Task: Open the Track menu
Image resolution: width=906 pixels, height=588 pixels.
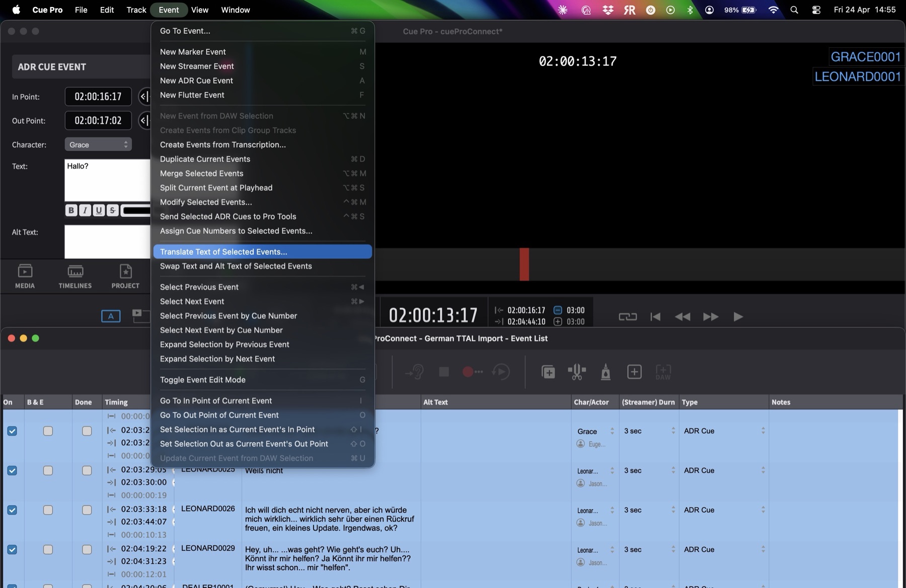Action: pos(136,10)
